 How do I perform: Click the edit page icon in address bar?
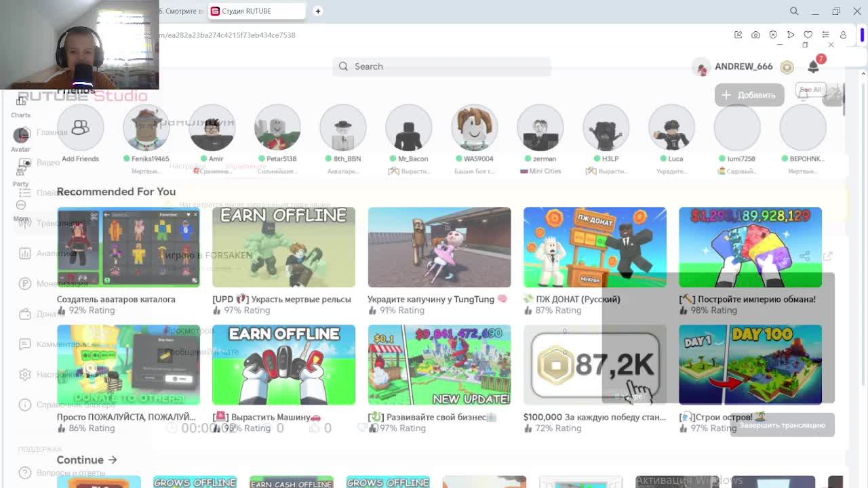pos(738,35)
